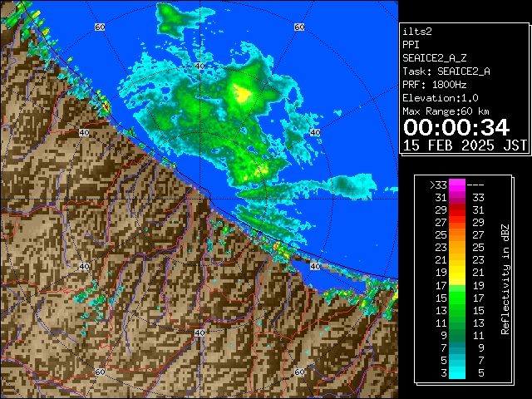Click the "40" range label directly south of center
The width and height of the screenshot is (532, 399).
click(x=199, y=332)
